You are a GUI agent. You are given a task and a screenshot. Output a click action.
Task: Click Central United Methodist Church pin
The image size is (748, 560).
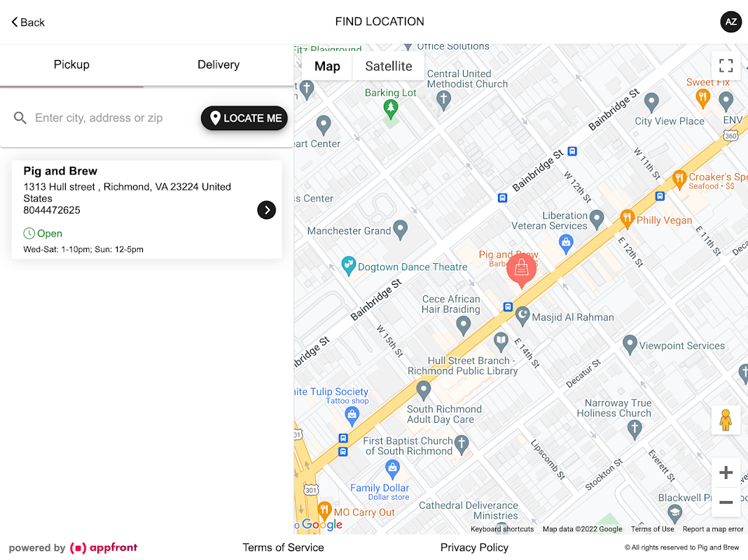(x=443, y=101)
